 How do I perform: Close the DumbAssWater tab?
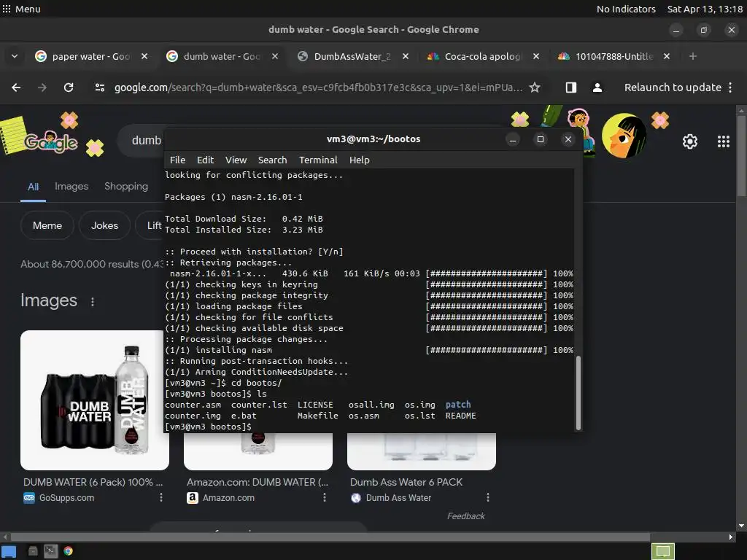(x=406, y=56)
